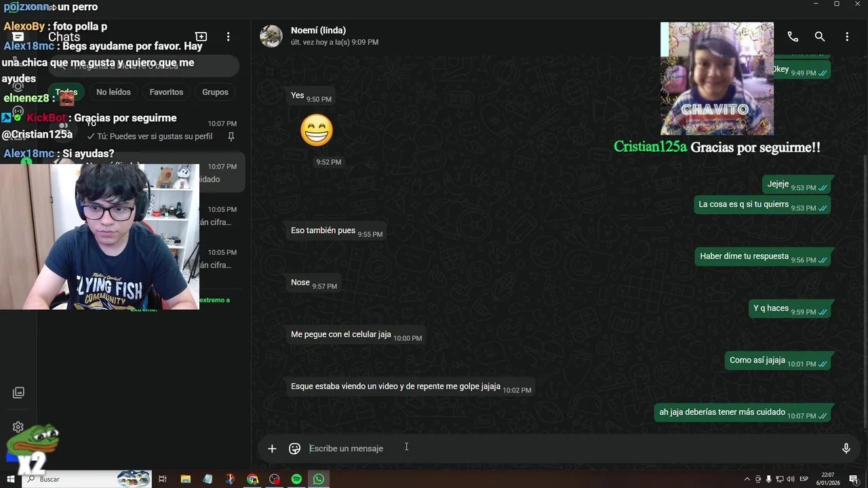Select the Favoritos filter

pos(166,92)
